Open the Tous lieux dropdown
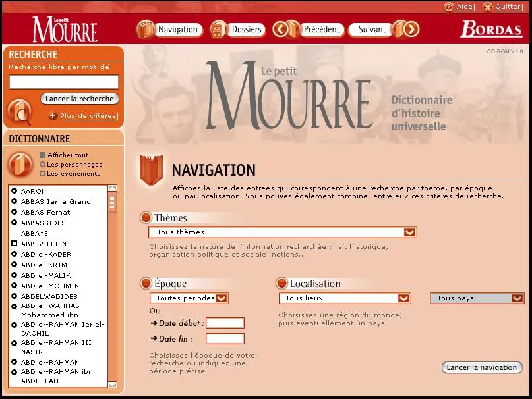Screen dimensions: 532x399 [345, 298]
